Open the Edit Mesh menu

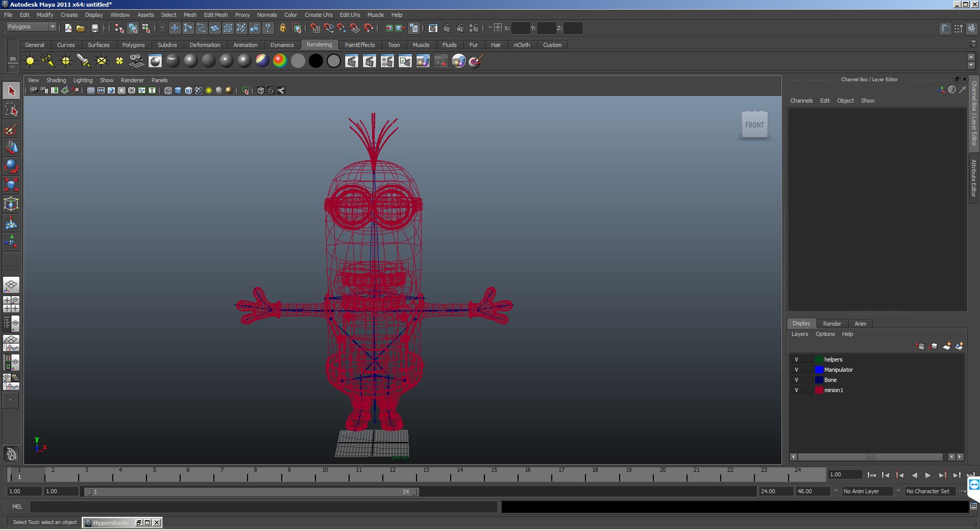point(216,15)
